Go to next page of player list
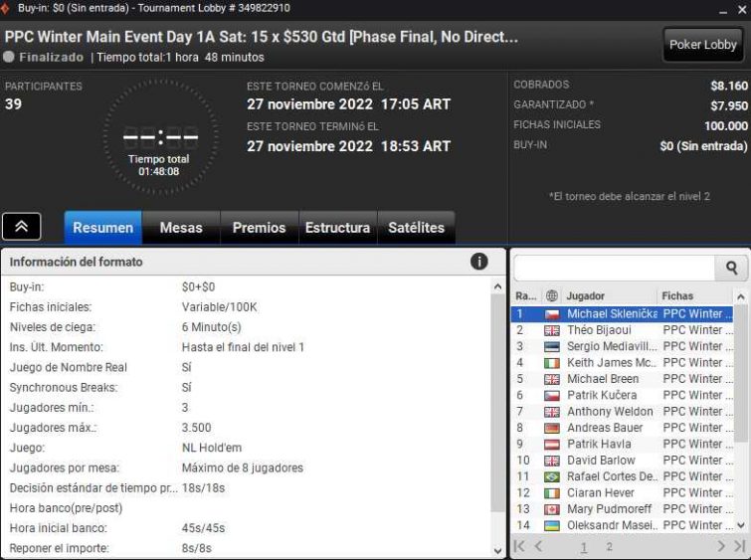The width and height of the screenshot is (751, 560). (721, 546)
